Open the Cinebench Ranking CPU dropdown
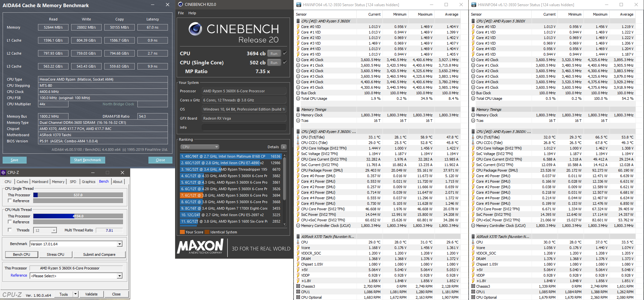Image resolution: width=644 pixels, height=300 pixels. click(200, 147)
